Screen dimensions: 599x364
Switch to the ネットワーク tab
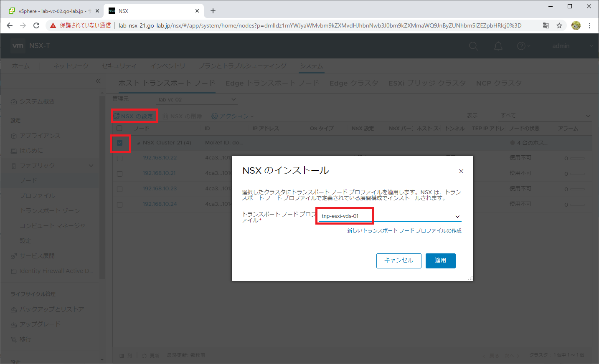tap(71, 66)
